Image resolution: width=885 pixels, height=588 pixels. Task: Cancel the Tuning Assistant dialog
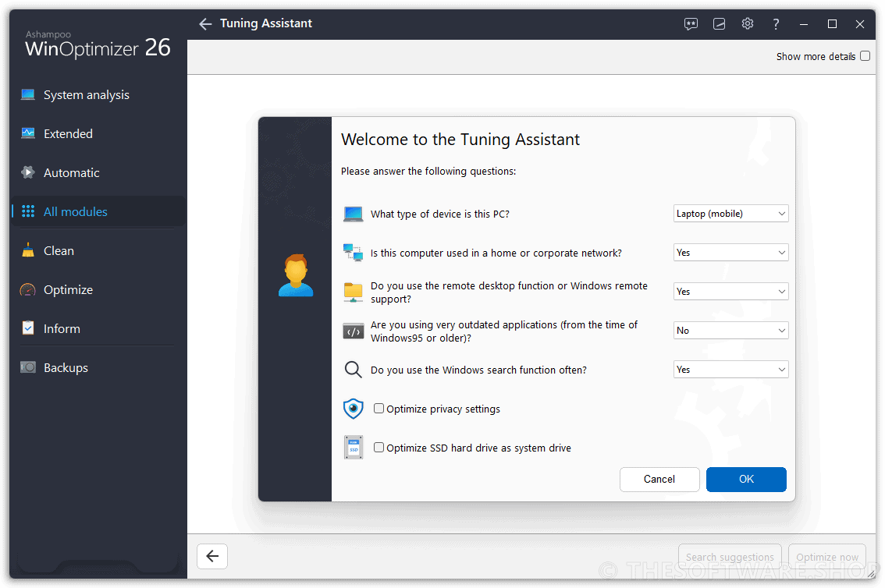pyautogui.click(x=659, y=479)
